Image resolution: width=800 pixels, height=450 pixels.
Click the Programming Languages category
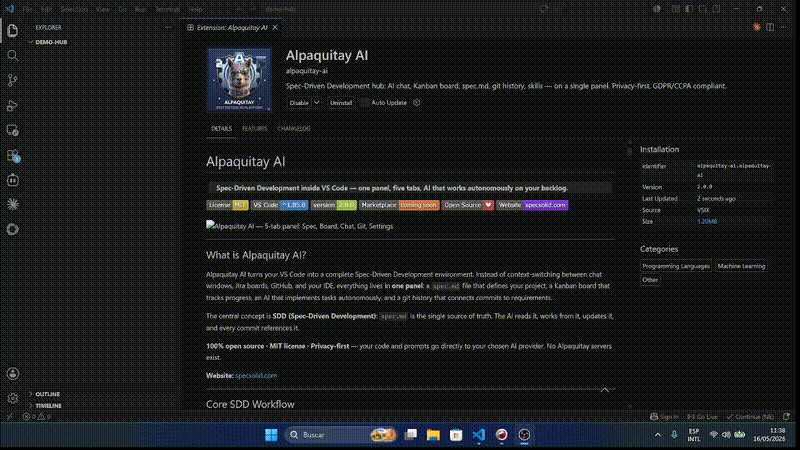coord(676,266)
